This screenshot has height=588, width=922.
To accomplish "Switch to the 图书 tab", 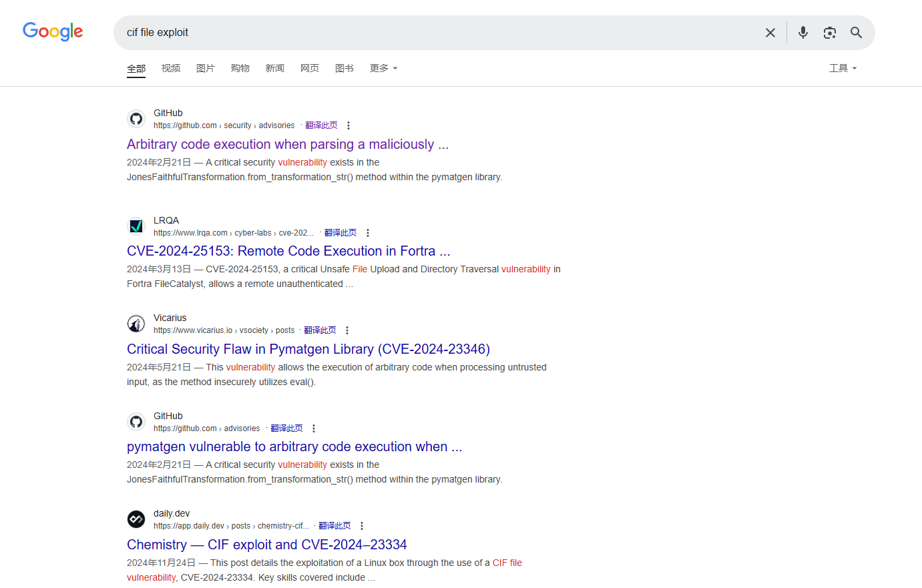I will [x=344, y=68].
